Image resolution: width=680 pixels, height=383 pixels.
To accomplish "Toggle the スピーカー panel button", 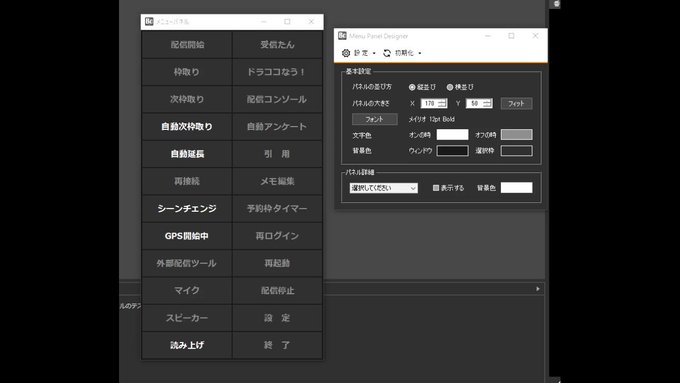I will pos(187,318).
